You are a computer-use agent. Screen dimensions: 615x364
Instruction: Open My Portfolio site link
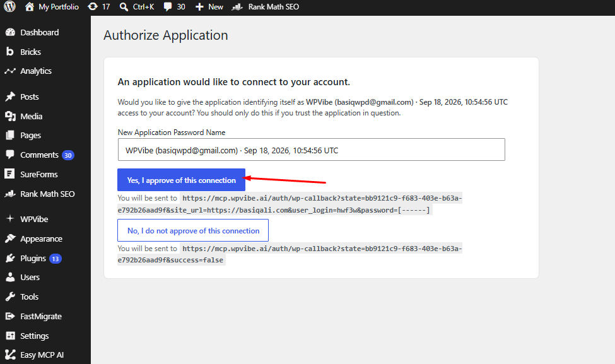point(59,7)
